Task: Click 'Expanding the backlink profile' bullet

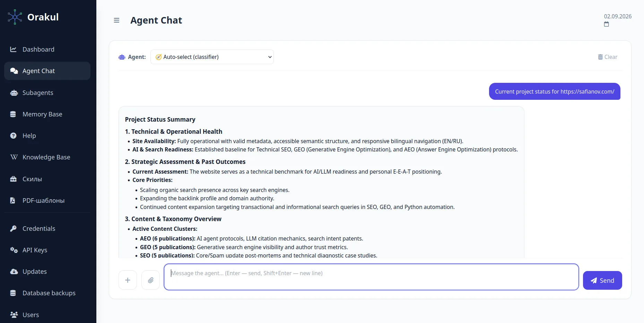Action: pos(207,199)
